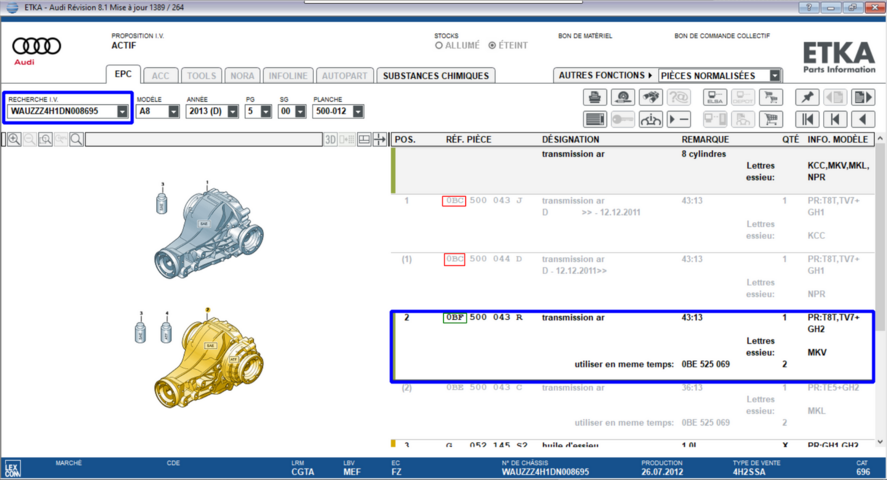Image resolution: width=887 pixels, height=480 pixels.
Task: Go to previous group bar-arrow icon
Action: [x=835, y=119]
